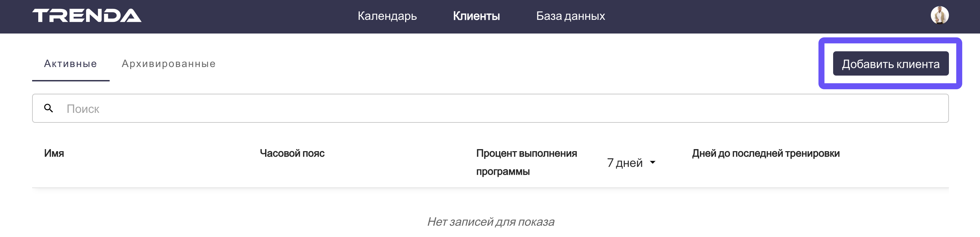Image resolution: width=980 pixels, height=237 pixels.
Task: Open the user profile avatar
Action: click(x=939, y=16)
